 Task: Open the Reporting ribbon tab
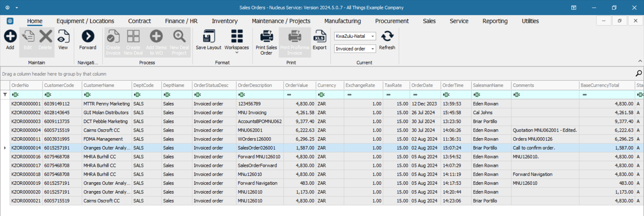[x=495, y=21]
